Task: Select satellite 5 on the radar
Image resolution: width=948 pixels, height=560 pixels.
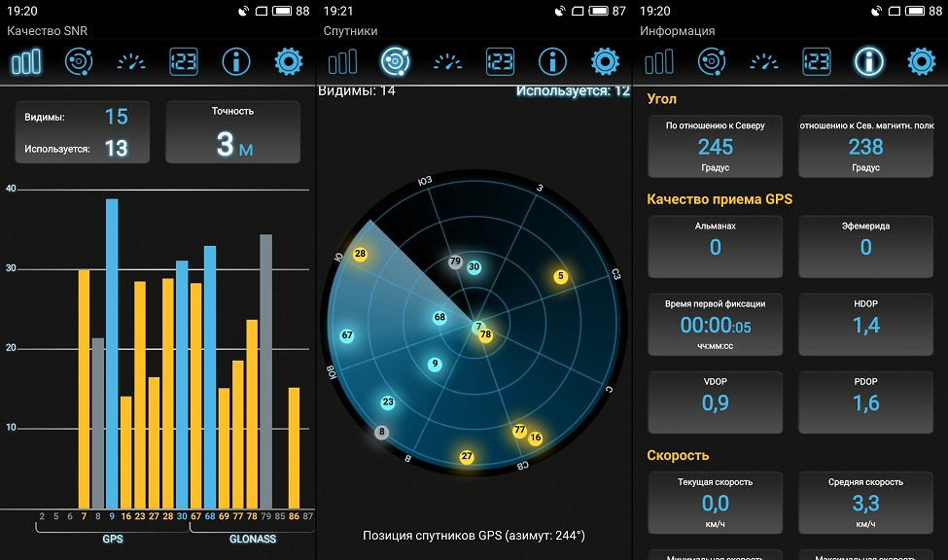Action: coord(561,276)
